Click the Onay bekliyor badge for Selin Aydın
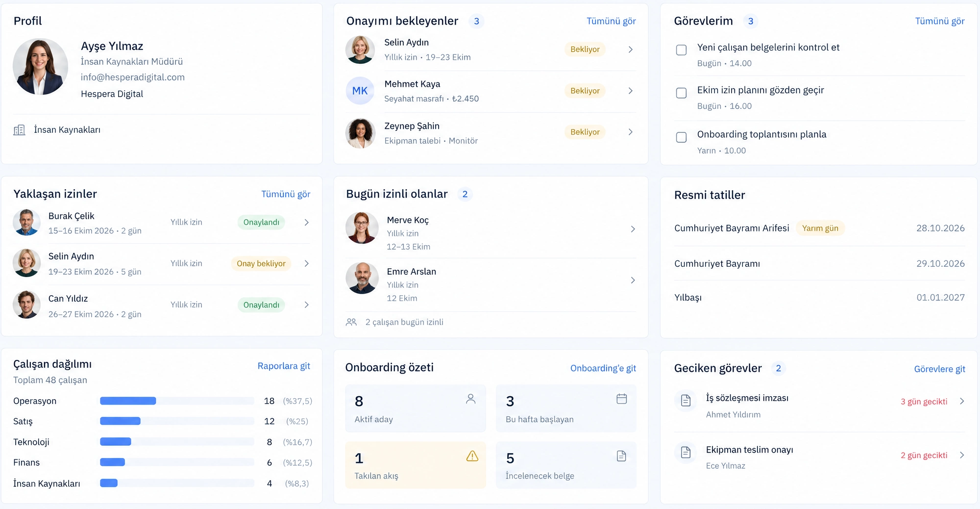Image resolution: width=980 pixels, height=509 pixels. [x=261, y=264]
